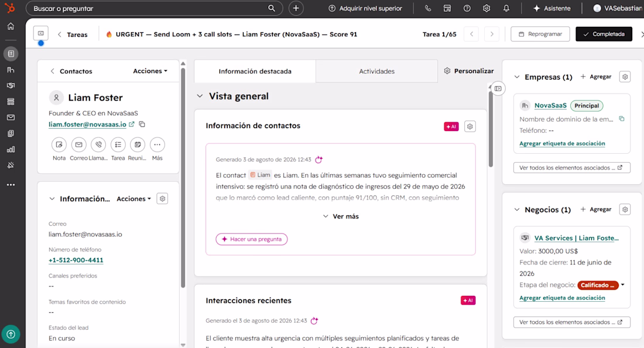Open the reports bar chart sidebar icon
The height and width of the screenshot is (348, 644).
(11, 149)
